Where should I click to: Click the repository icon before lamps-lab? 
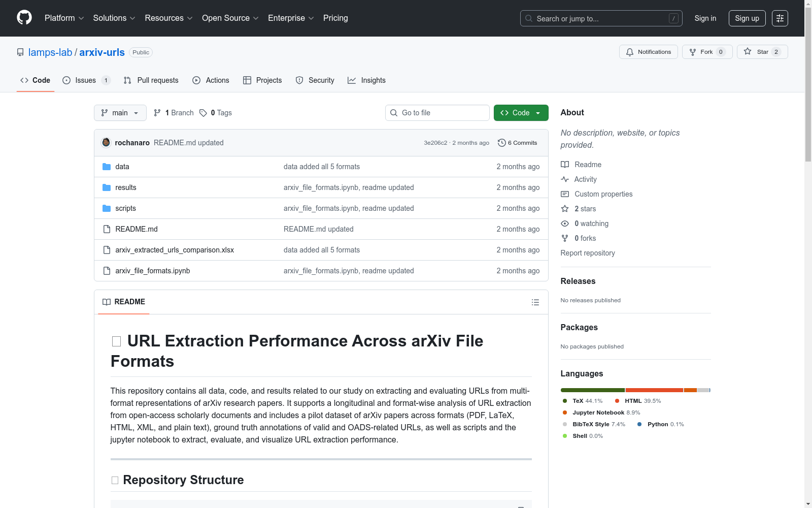20,52
